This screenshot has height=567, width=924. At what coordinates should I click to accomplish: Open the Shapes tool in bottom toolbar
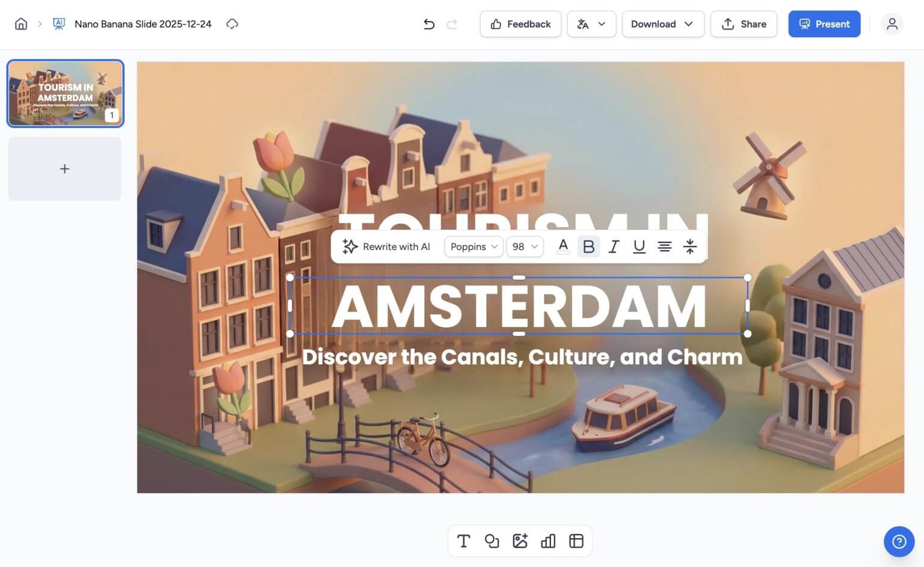pos(492,541)
